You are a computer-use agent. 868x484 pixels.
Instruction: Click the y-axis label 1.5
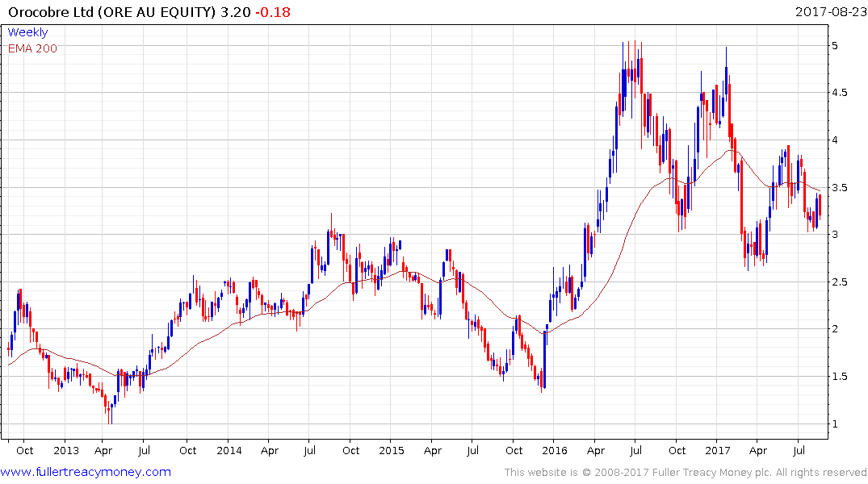click(x=840, y=377)
